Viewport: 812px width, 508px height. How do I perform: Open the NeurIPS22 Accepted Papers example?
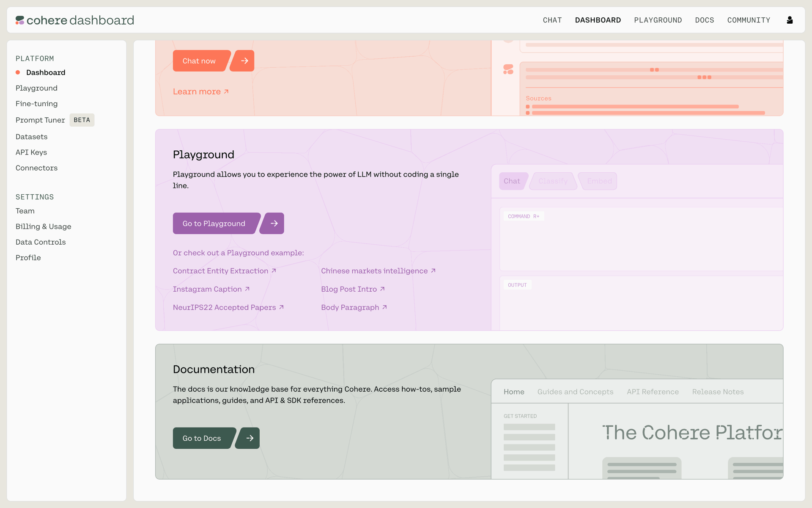coord(228,307)
